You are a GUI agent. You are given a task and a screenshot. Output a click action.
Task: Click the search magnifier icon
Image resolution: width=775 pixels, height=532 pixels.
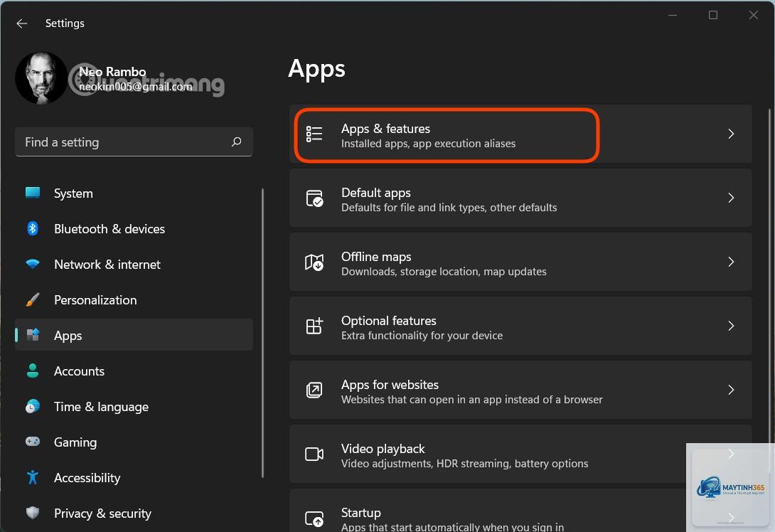click(236, 142)
